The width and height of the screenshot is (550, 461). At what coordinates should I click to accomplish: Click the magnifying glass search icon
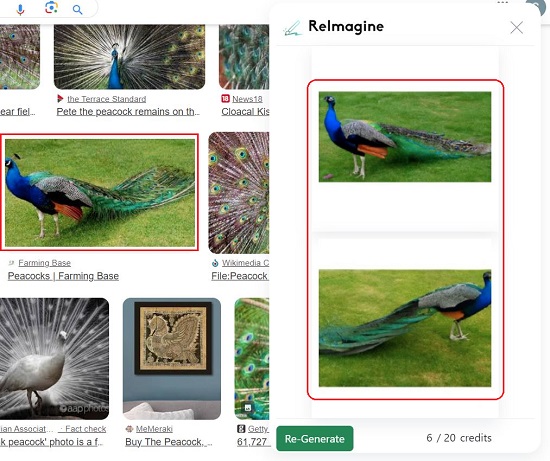[x=78, y=10]
